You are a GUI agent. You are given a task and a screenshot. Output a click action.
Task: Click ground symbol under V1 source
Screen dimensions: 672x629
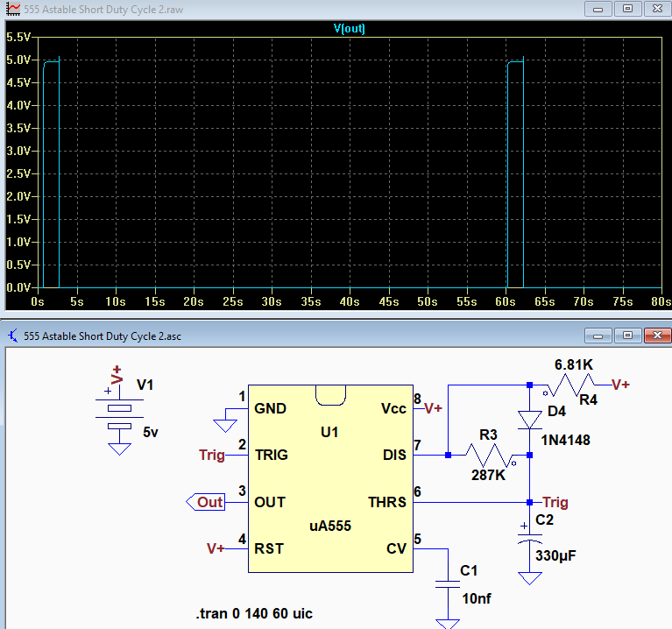tap(119, 449)
